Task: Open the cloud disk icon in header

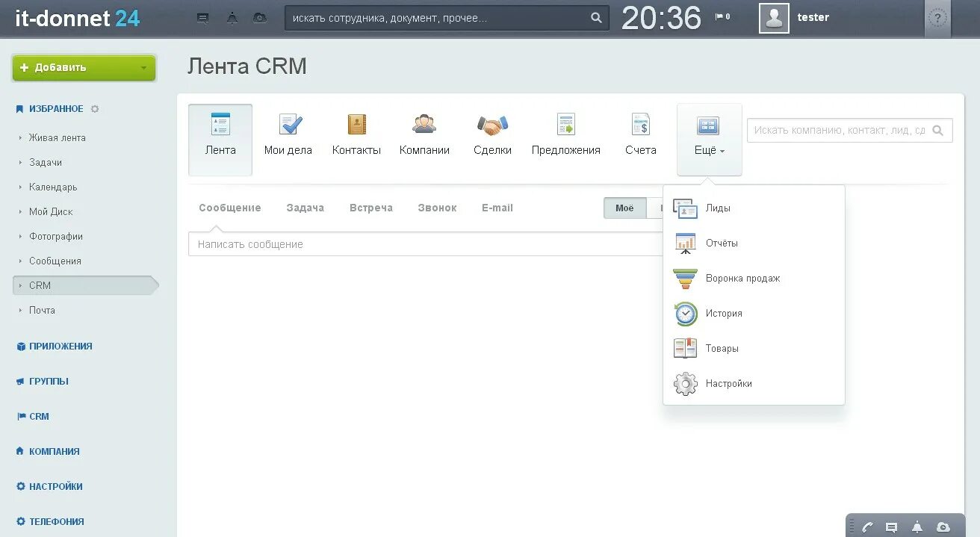Action: click(260, 18)
